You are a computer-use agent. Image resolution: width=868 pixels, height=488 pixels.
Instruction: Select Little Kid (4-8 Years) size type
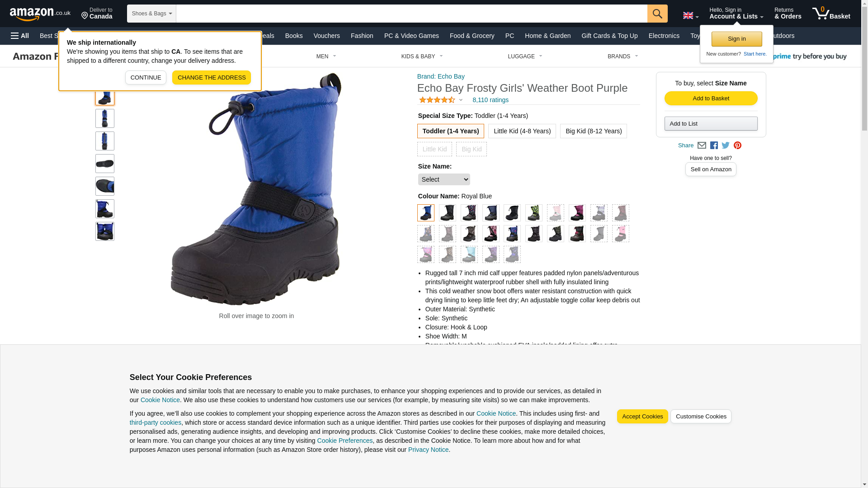pyautogui.click(x=522, y=131)
